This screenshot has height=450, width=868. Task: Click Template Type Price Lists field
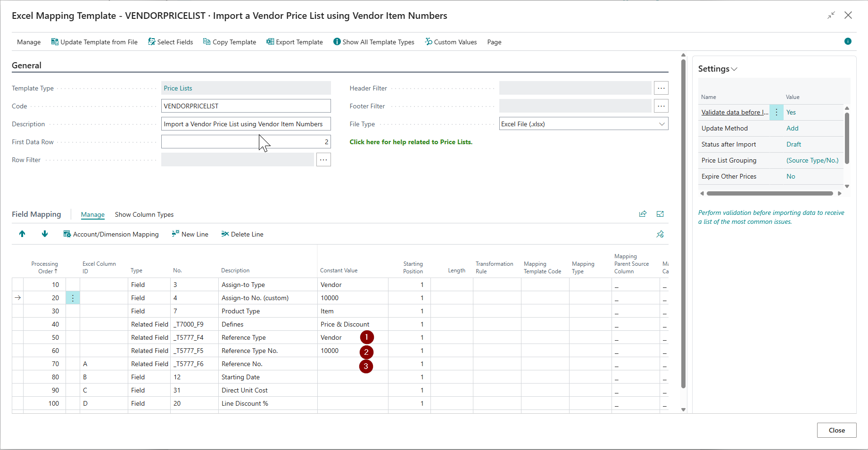tap(246, 88)
